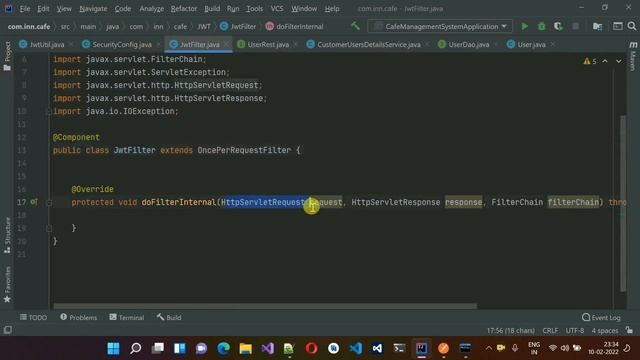Open the Refactor menu

click(x=184, y=9)
